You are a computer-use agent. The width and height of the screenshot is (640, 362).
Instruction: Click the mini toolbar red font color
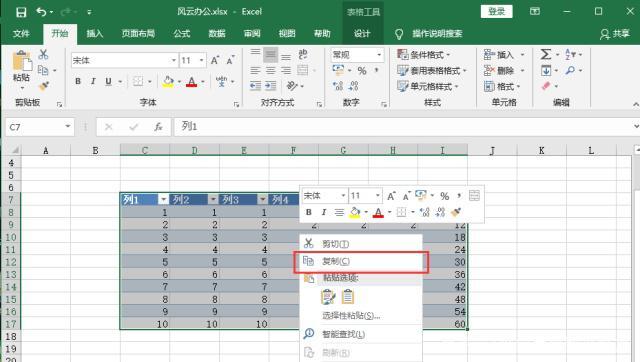pos(378,212)
